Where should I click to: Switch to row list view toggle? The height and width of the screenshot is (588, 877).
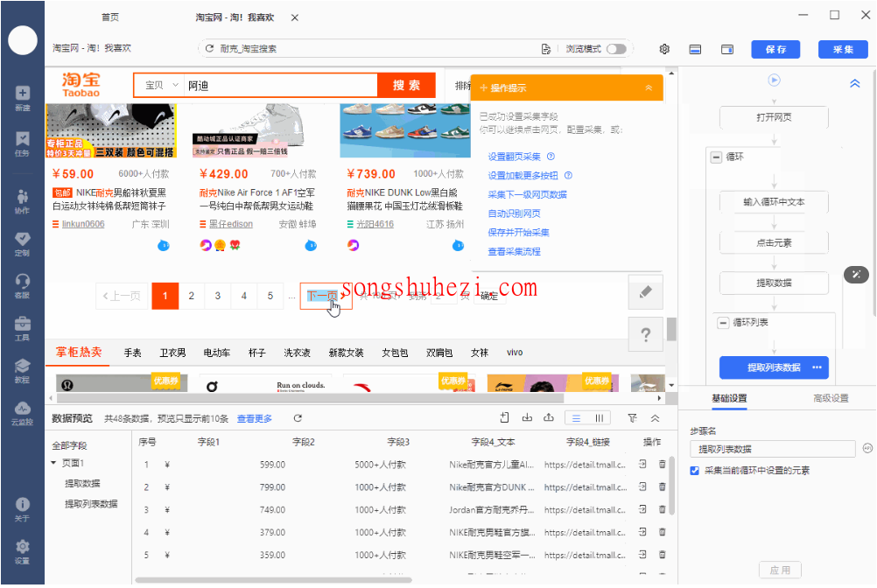[576, 418]
